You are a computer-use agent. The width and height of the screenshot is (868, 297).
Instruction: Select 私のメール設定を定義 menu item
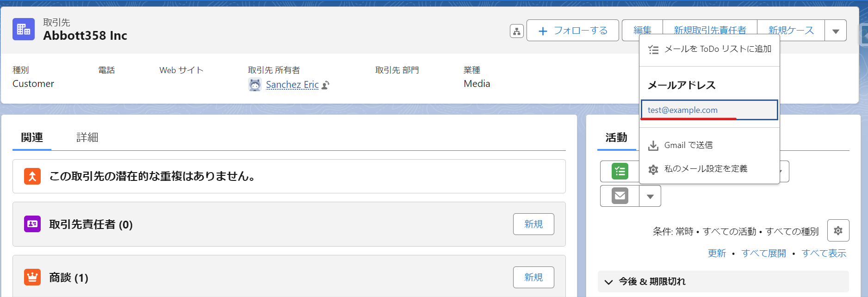coord(709,169)
